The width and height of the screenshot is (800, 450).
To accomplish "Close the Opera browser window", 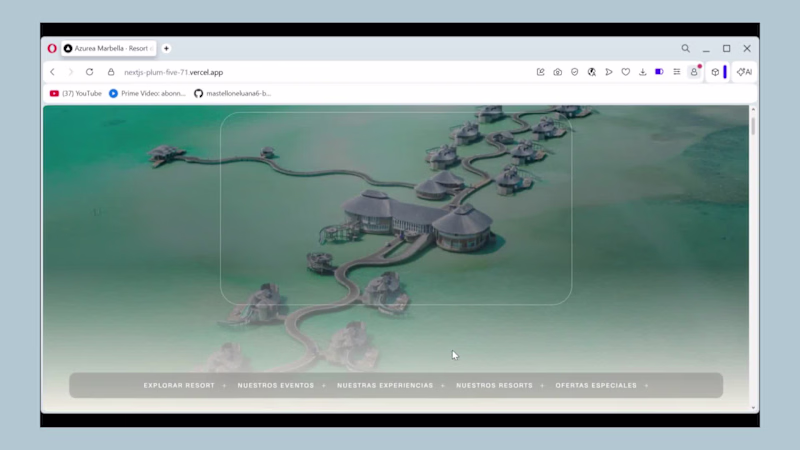I will pyautogui.click(x=747, y=48).
